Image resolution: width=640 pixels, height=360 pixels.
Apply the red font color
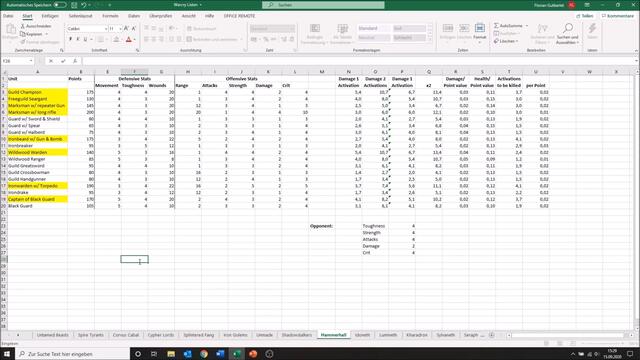(x=129, y=40)
